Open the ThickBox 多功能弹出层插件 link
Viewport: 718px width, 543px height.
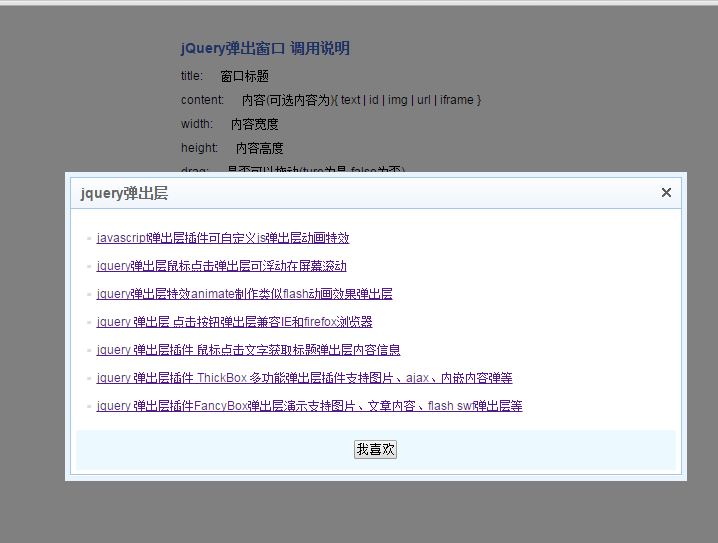305,378
